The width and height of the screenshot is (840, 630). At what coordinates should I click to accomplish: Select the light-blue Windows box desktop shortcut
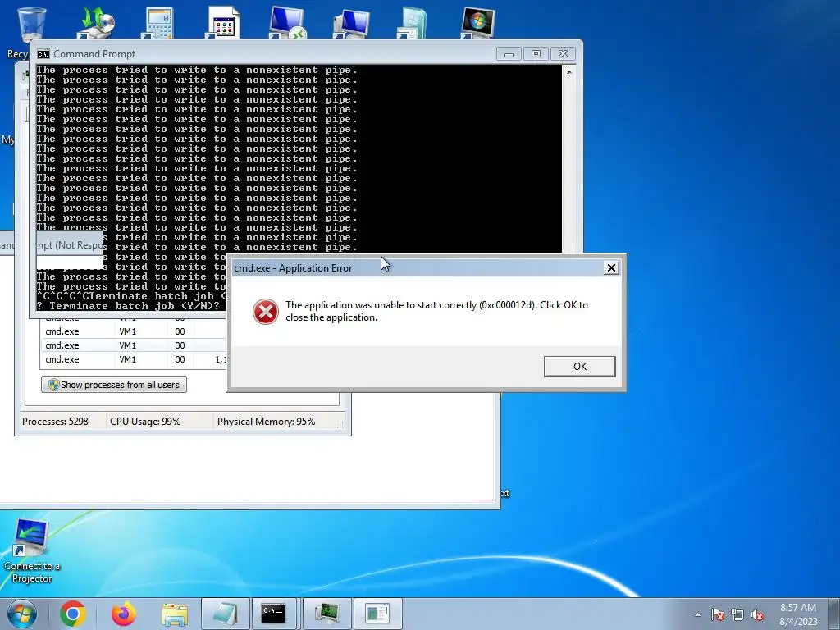[412, 22]
